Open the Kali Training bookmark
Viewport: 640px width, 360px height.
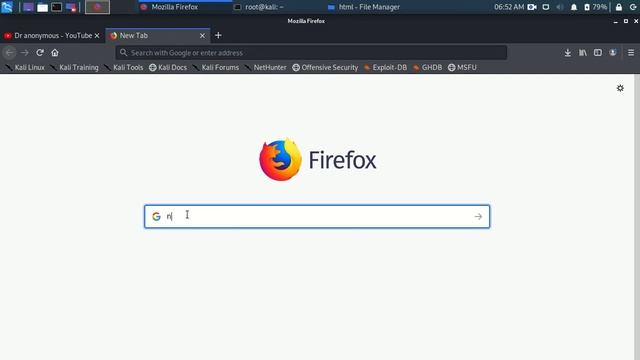(x=74, y=67)
